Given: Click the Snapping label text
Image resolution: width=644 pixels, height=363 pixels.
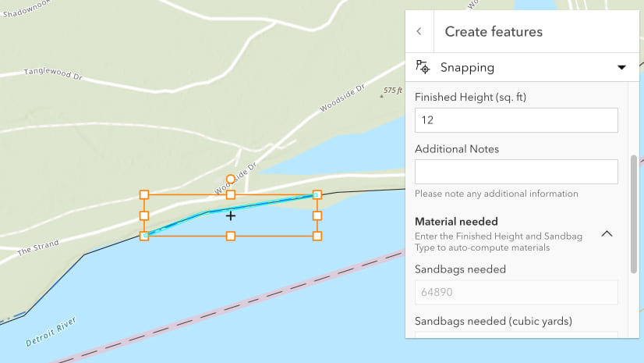Looking at the screenshot, I should tap(467, 67).
